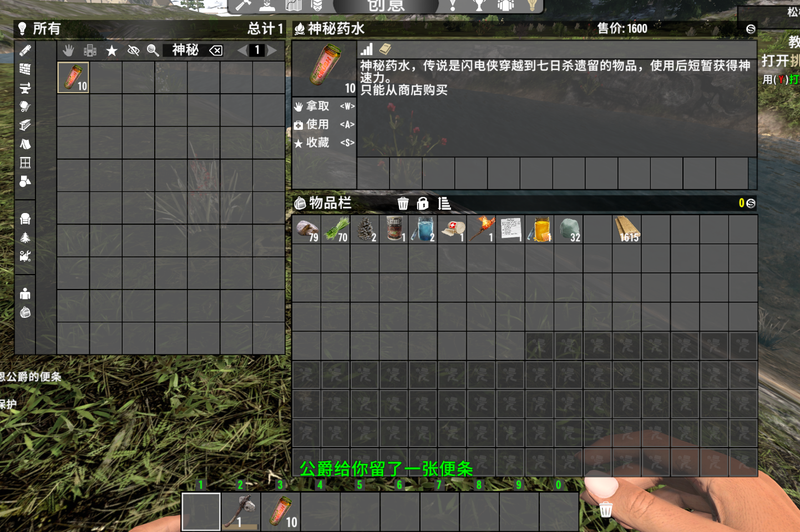Select the brick wall category icon
Image resolution: width=800 pixels, height=532 pixels.
click(x=25, y=69)
